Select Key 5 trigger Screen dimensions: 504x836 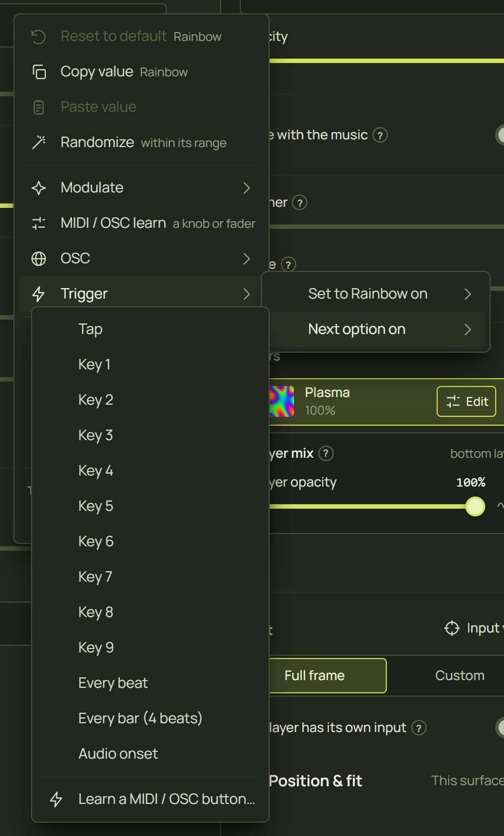[150, 506]
